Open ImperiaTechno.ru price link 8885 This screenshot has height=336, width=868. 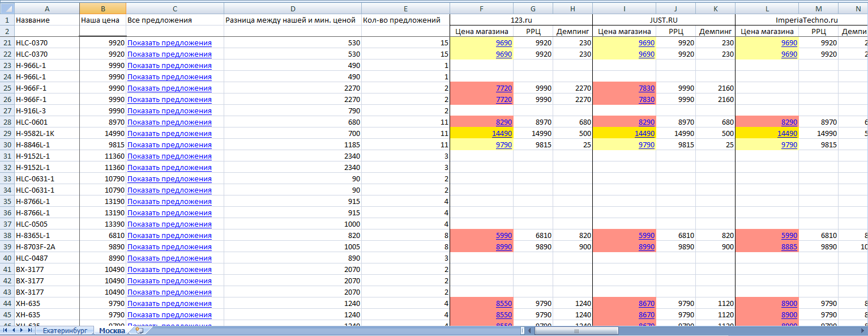point(789,247)
